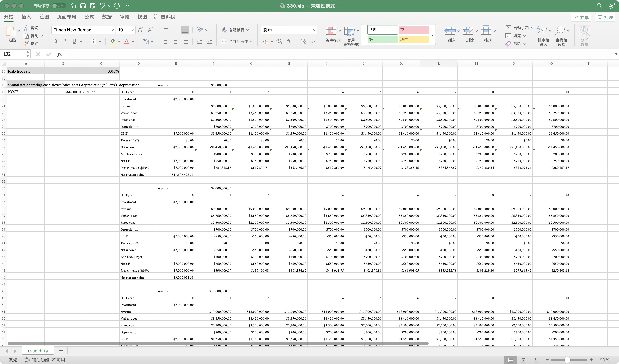
Task: Click the Format Painter brush icon
Action: (x=26, y=44)
